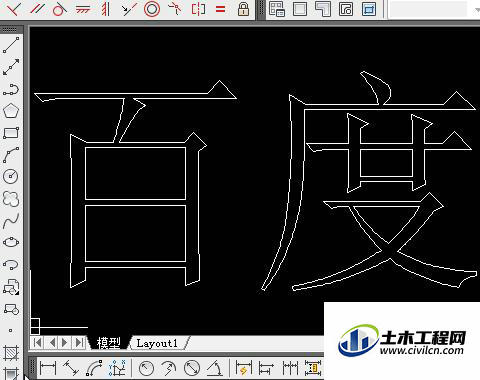The image size is (480, 380).
Task: Select the Ordinate dimension tool
Action: point(117,369)
